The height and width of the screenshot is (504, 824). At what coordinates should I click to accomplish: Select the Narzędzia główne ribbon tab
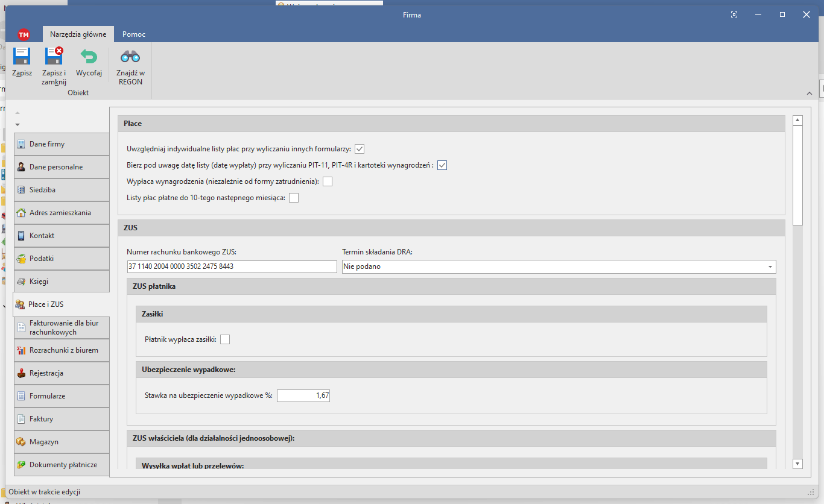pyautogui.click(x=78, y=34)
